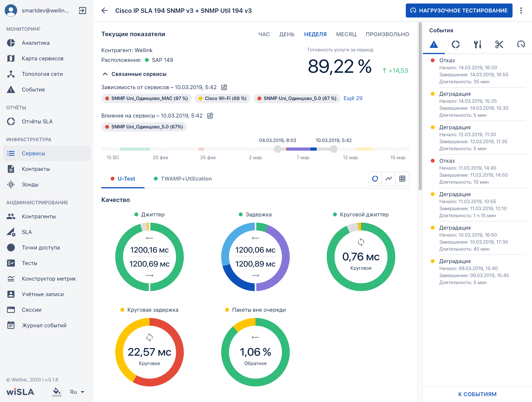Switch to the donut chart view
Screen dimensions: 532x402
(375, 179)
